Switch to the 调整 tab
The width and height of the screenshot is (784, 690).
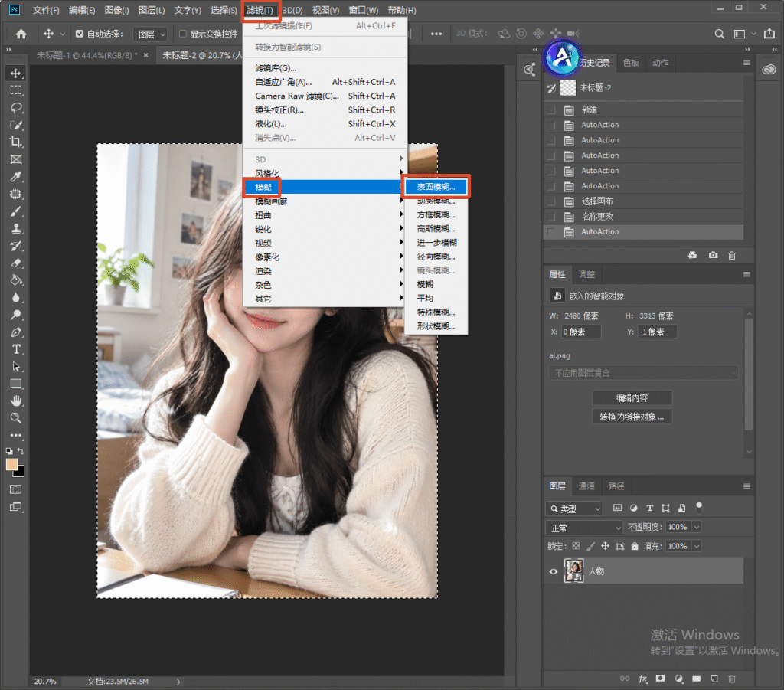[586, 274]
